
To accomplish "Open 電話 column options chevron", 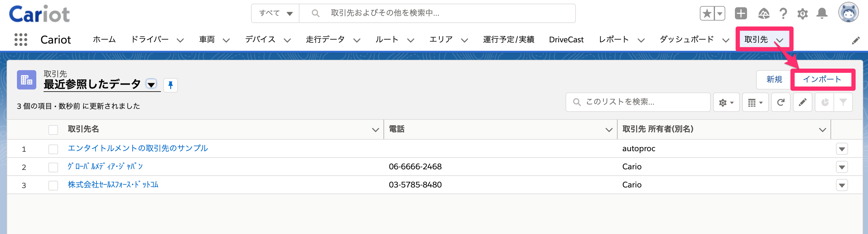I will pyautogui.click(x=609, y=130).
